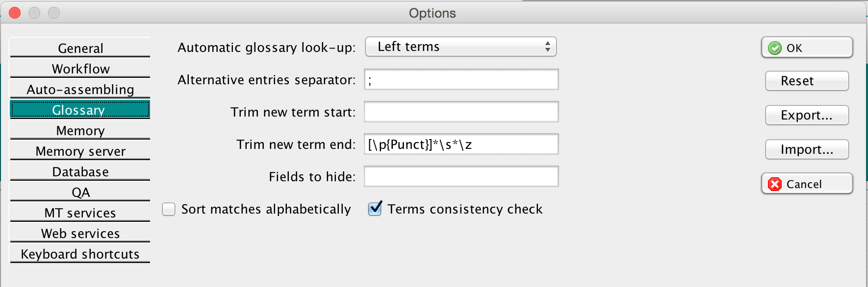Go to the Memory tab
The height and width of the screenshot is (287, 868).
click(80, 131)
